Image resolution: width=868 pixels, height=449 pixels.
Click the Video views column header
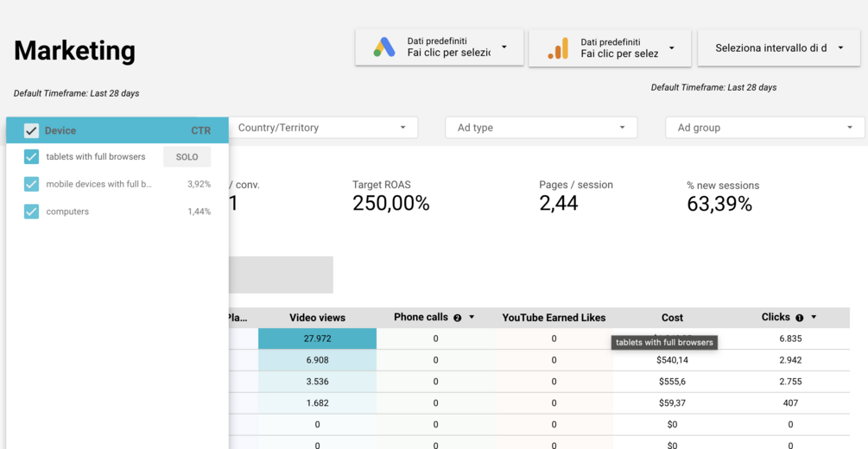[317, 318]
